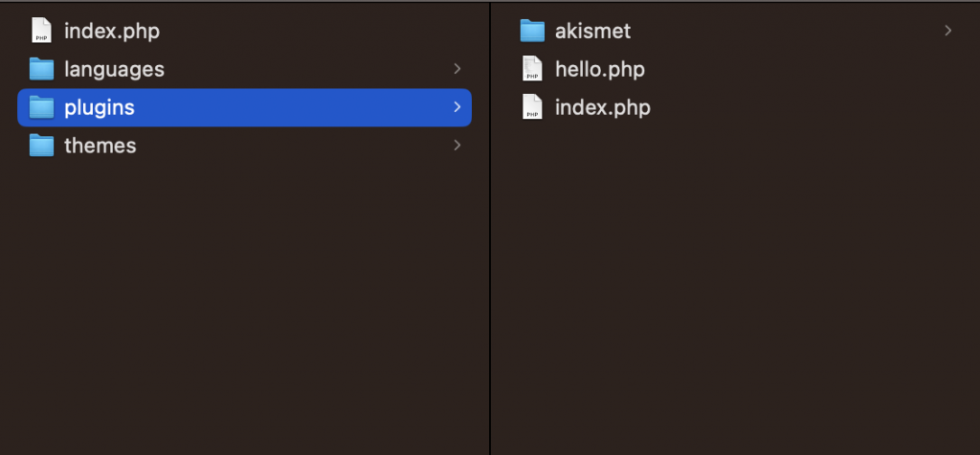
Task: Select the plugins folder label
Action: coord(99,107)
